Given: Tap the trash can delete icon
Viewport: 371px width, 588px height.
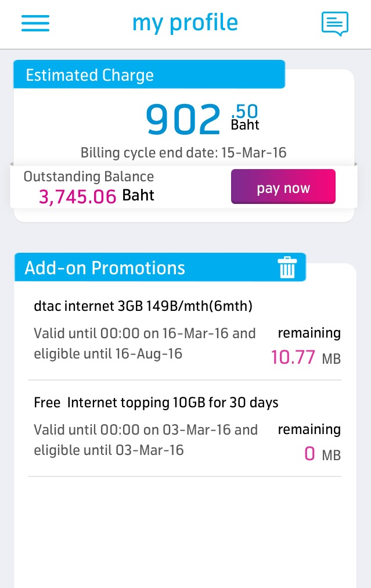Looking at the screenshot, I should tap(287, 267).
